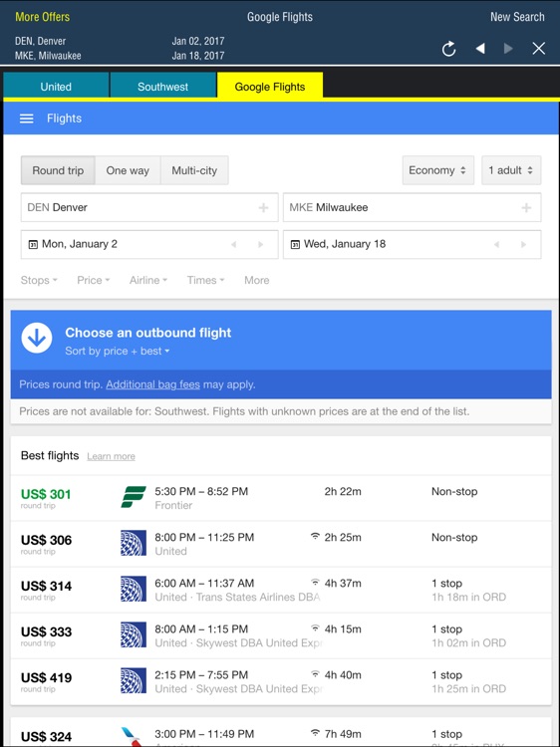Click the Frontier airline logo
560x747 pixels.
[x=133, y=497]
